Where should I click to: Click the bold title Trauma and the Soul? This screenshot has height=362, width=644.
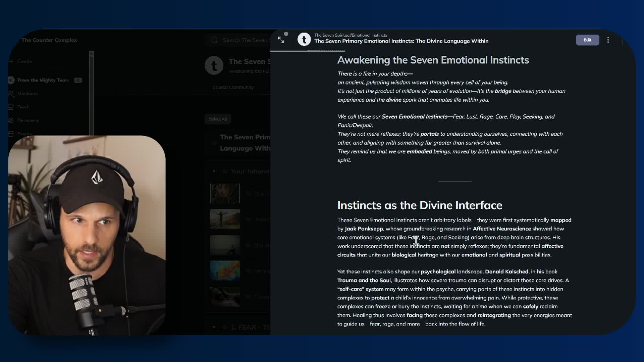tap(364, 281)
